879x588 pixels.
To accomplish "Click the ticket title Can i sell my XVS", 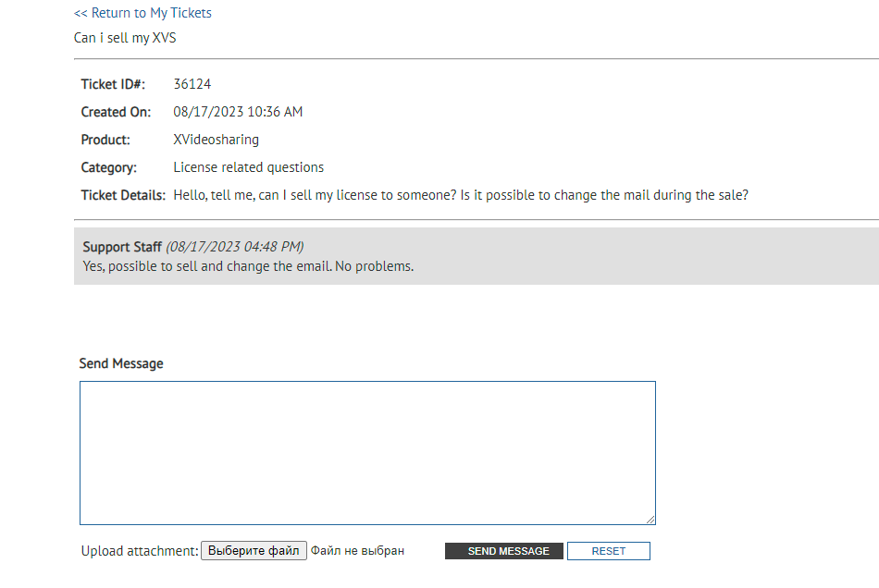I will [x=125, y=38].
